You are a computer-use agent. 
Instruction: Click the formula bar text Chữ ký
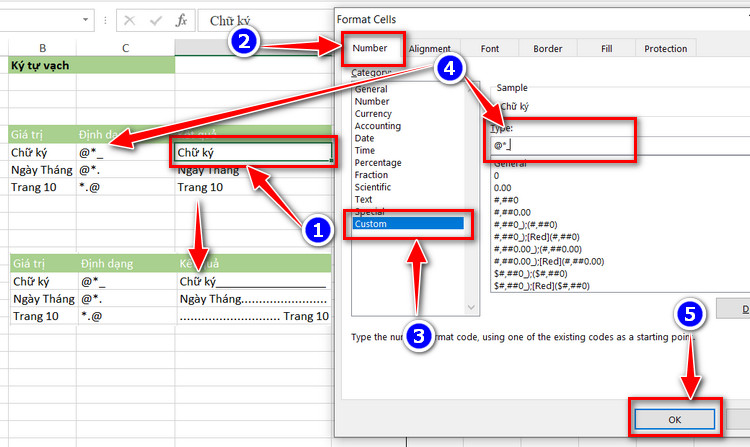(x=230, y=21)
